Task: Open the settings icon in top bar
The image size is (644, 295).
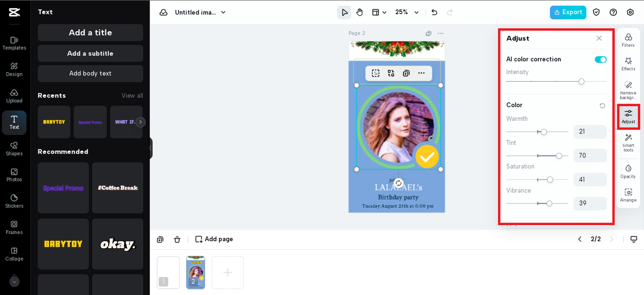Action: coord(630,12)
